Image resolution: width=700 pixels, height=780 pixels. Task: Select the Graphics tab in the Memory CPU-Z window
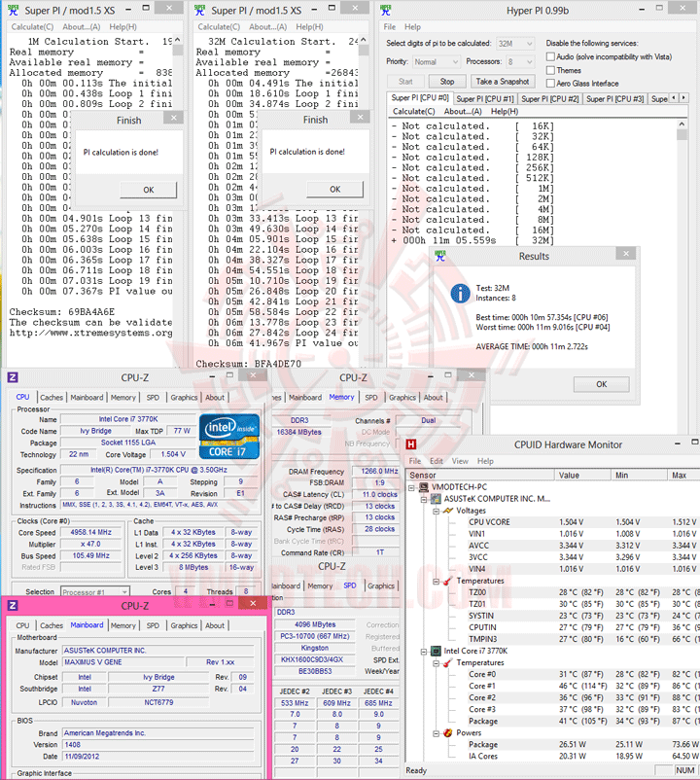coord(402,398)
